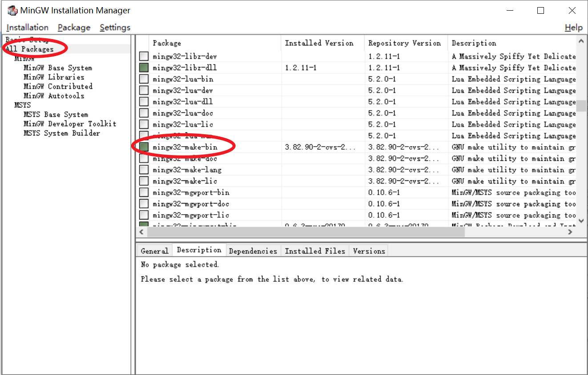The image size is (588, 375).
Task: Mark the mingw32-libz-dev package checkbox
Action: (144, 56)
